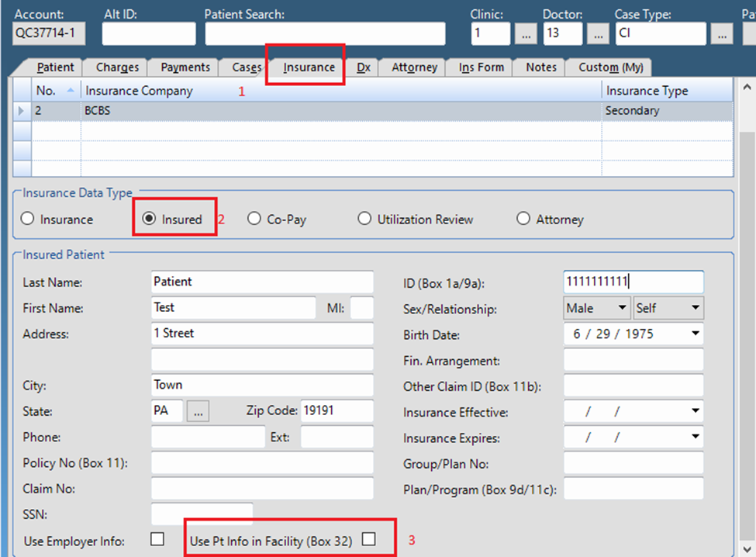The image size is (756, 557).
Task: Select the row indicator arrow for BCBS
Action: coord(21,111)
